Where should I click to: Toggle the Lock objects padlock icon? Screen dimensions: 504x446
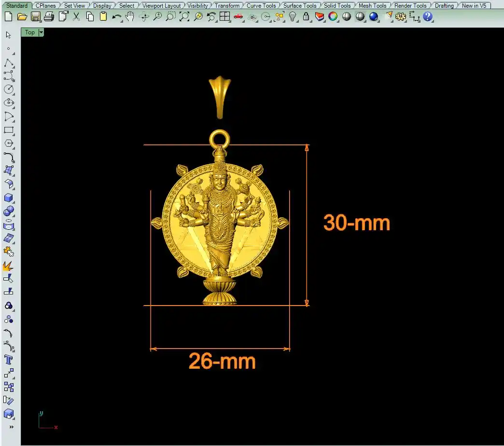click(306, 17)
